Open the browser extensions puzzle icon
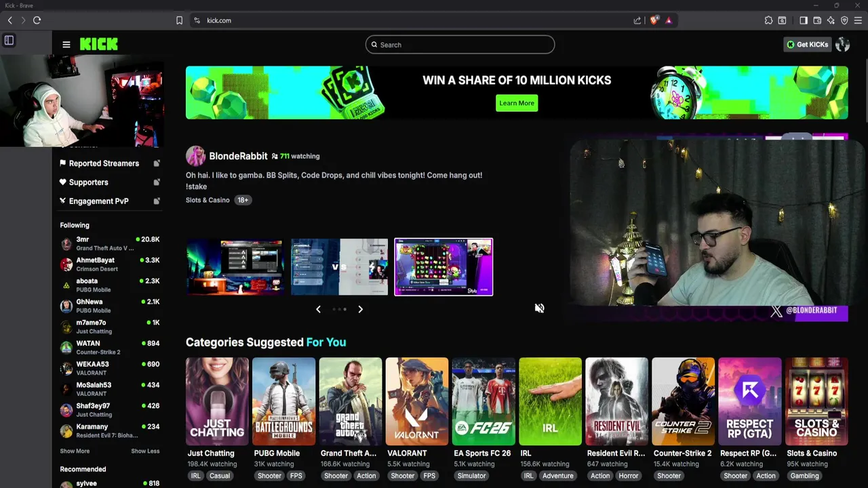The width and height of the screenshot is (868, 488). 768,20
